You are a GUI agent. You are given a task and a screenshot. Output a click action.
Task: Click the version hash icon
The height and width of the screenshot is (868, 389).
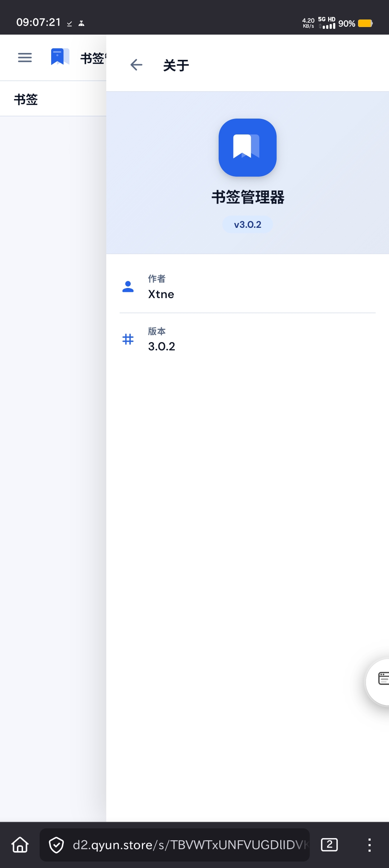128,339
